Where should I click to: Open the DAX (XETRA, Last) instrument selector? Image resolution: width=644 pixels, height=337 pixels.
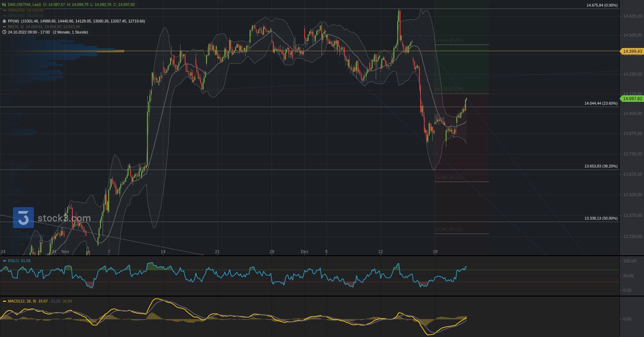click(x=24, y=4)
